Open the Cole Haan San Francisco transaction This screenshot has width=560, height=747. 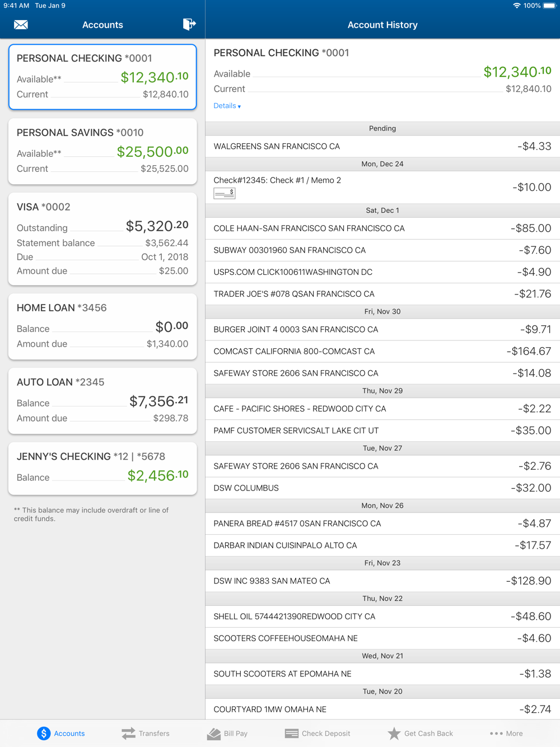[x=382, y=228]
